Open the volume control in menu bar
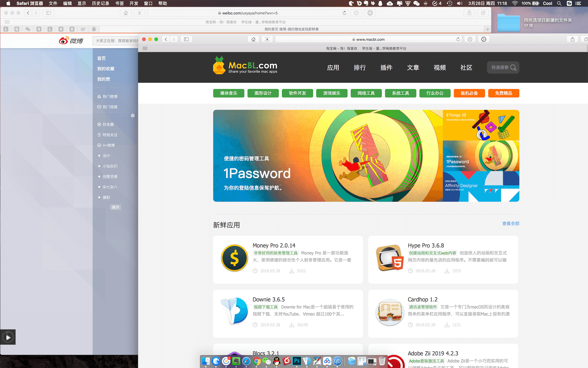Image resolution: width=588 pixels, height=368 pixels. [460, 3]
